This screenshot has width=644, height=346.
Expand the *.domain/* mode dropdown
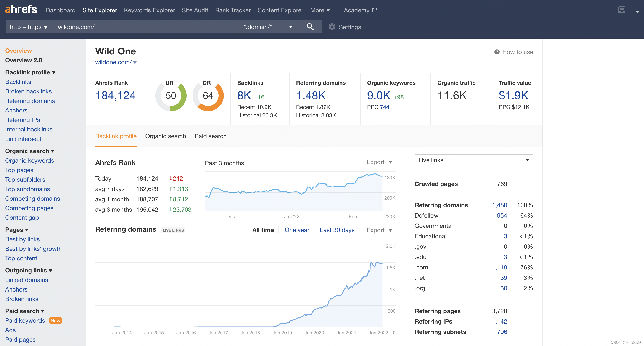point(268,27)
